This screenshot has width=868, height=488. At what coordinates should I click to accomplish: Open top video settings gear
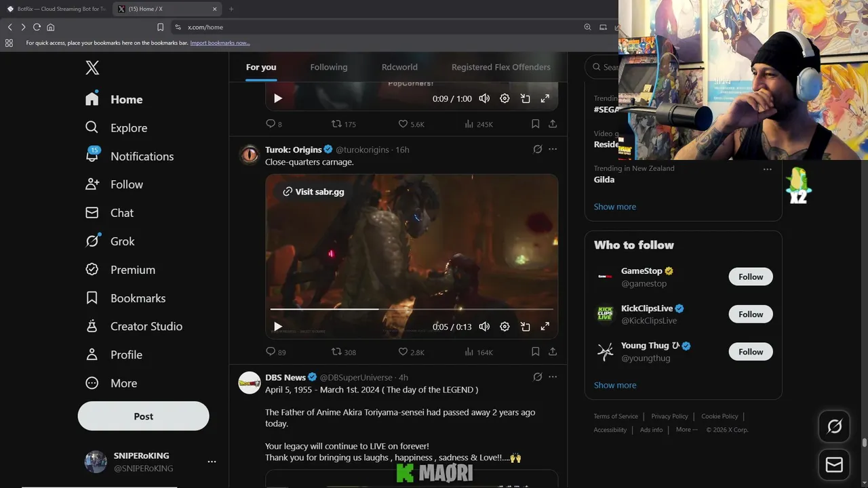pyautogui.click(x=505, y=98)
